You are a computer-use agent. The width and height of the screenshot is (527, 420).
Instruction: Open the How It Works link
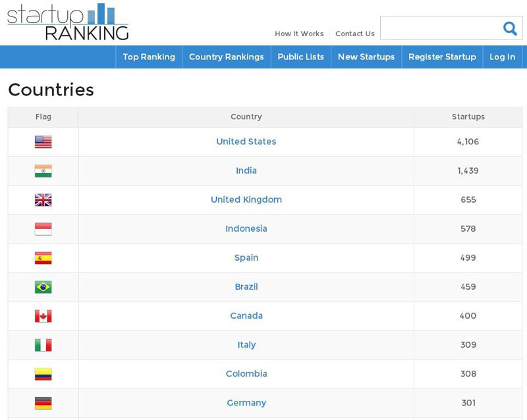[299, 34]
